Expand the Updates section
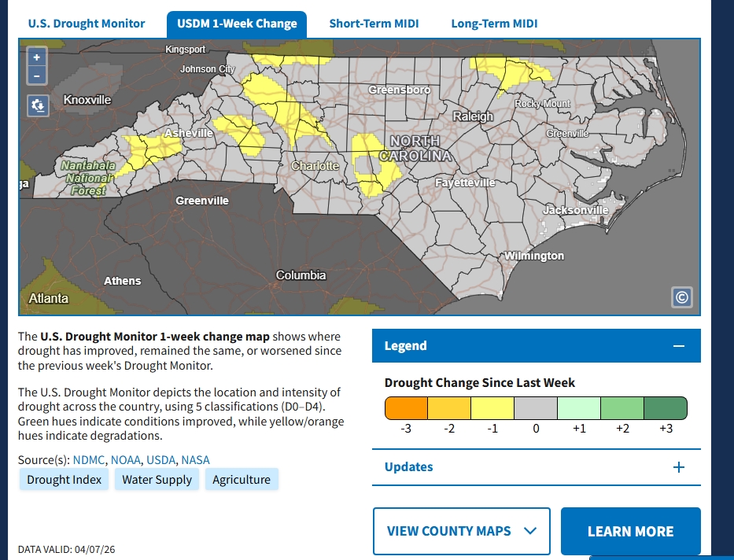The width and height of the screenshot is (734, 560). click(679, 467)
